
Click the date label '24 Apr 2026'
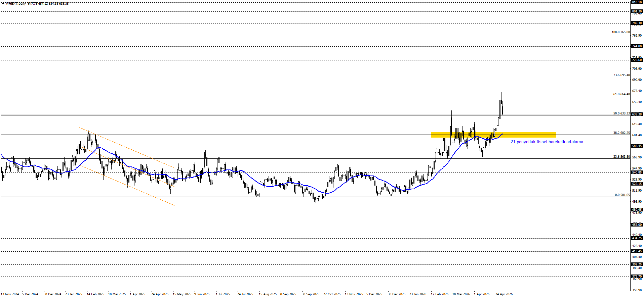504,294
